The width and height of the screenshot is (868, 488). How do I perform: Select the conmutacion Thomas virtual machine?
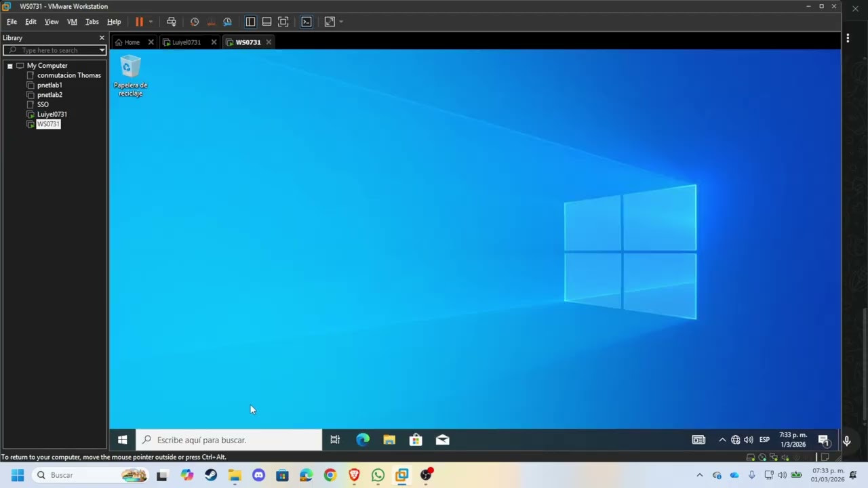tap(68, 75)
